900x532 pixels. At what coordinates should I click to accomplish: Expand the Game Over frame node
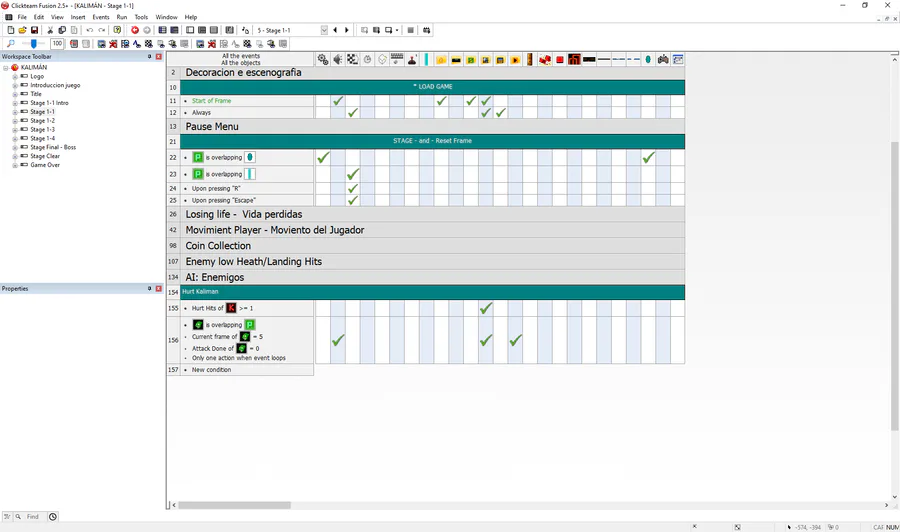pyautogui.click(x=15, y=165)
